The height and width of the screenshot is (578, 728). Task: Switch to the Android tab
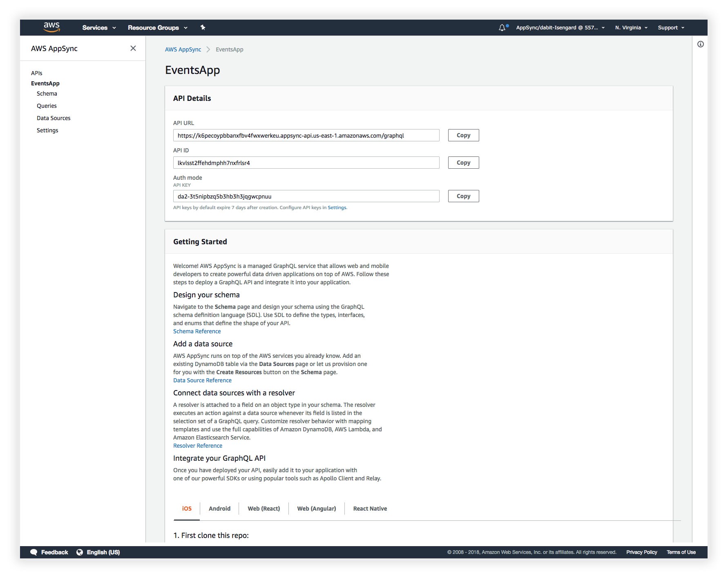pos(219,509)
